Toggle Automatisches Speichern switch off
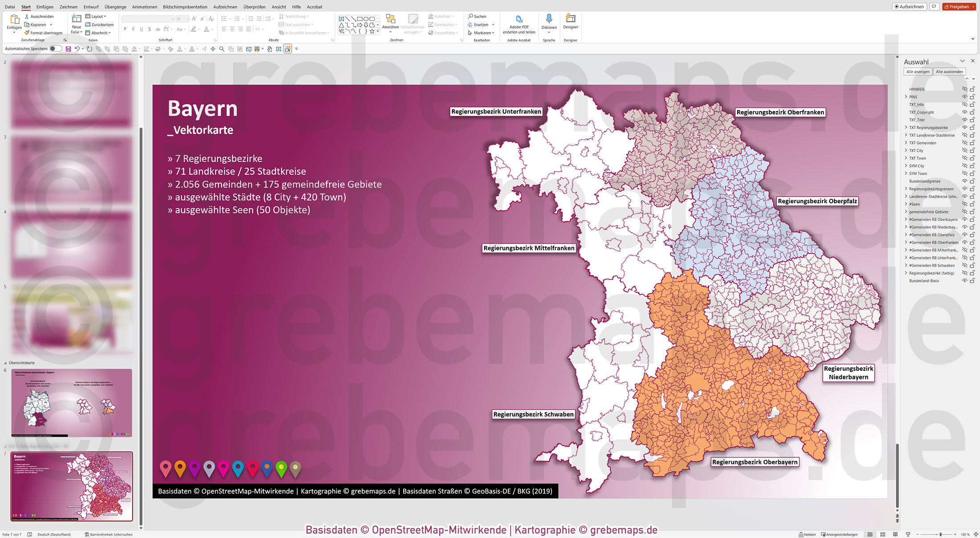980x538 pixels. 55,49
